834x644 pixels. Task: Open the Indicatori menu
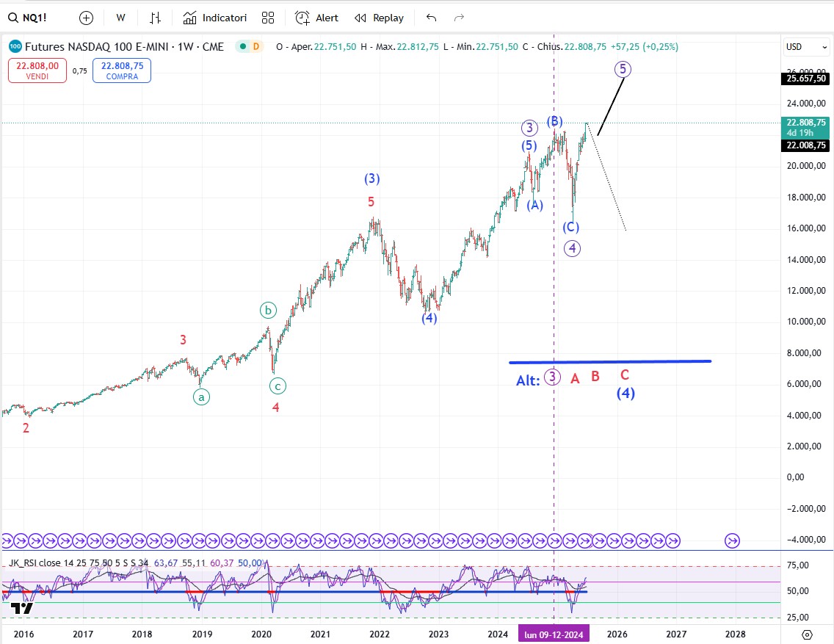click(215, 18)
